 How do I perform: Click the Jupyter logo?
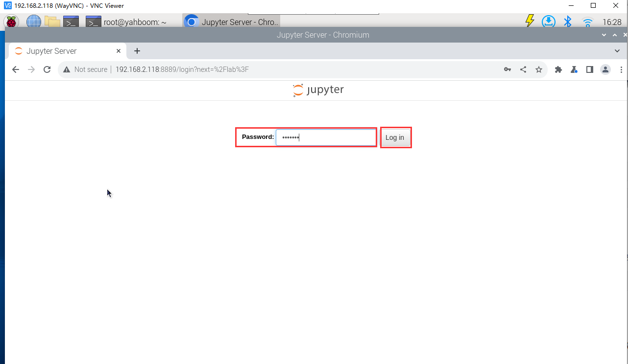pos(318,90)
